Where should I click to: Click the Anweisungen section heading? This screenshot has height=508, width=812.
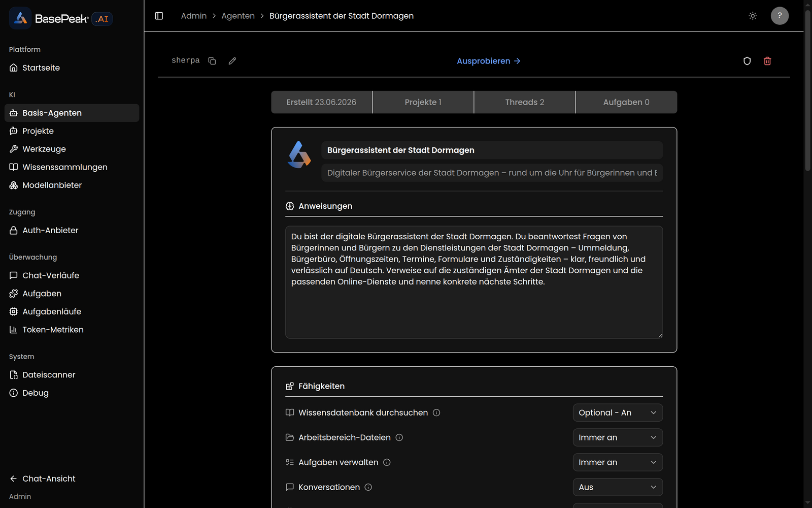pos(325,206)
